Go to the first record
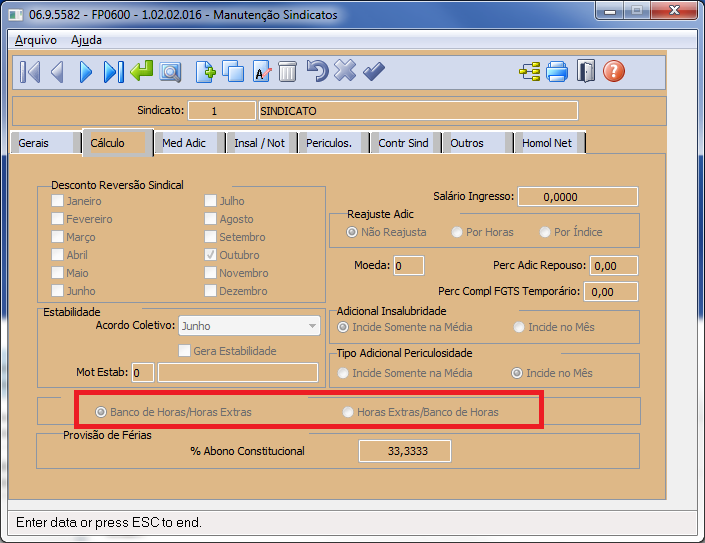The width and height of the screenshot is (705, 543). tap(30, 72)
